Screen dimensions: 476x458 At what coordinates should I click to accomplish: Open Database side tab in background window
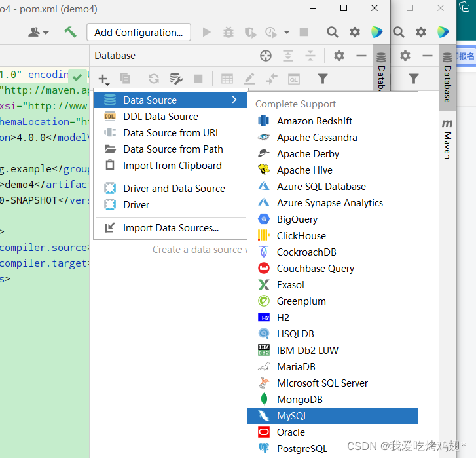point(447,77)
